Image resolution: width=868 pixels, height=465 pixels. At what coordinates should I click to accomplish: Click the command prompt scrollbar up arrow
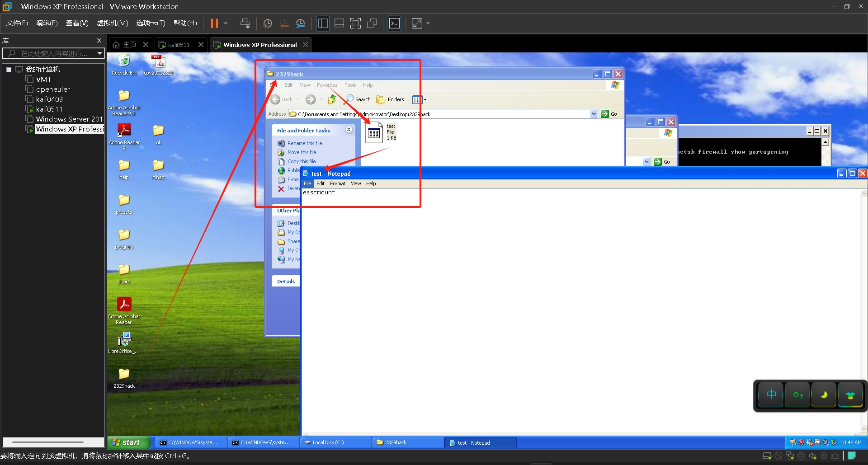coord(825,142)
